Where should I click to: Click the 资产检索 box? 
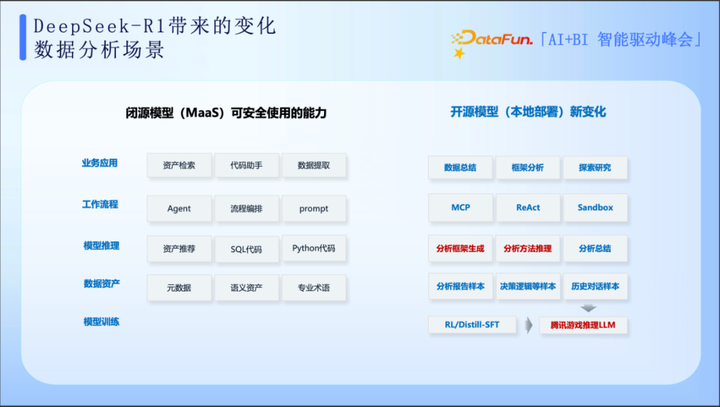pos(179,165)
